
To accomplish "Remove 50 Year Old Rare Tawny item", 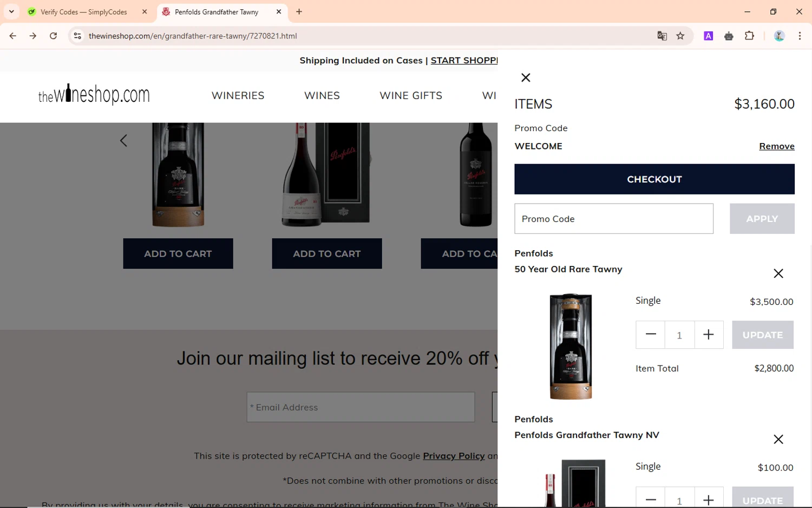I will pyautogui.click(x=778, y=273).
